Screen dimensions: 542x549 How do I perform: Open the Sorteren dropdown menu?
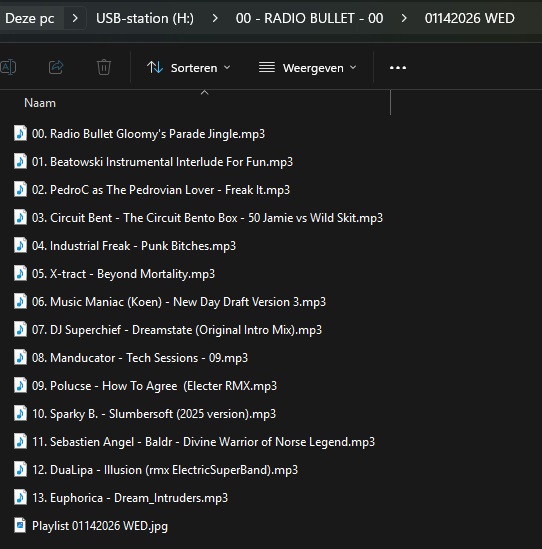click(189, 68)
